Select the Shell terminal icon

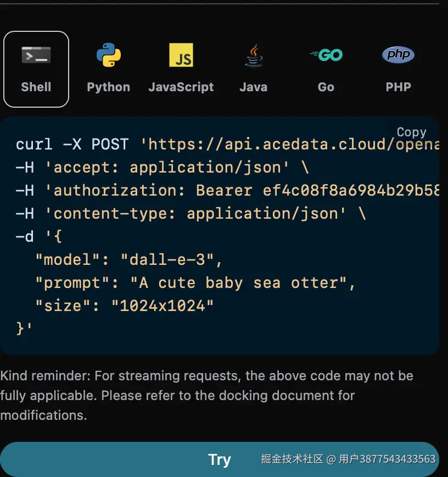click(x=36, y=55)
